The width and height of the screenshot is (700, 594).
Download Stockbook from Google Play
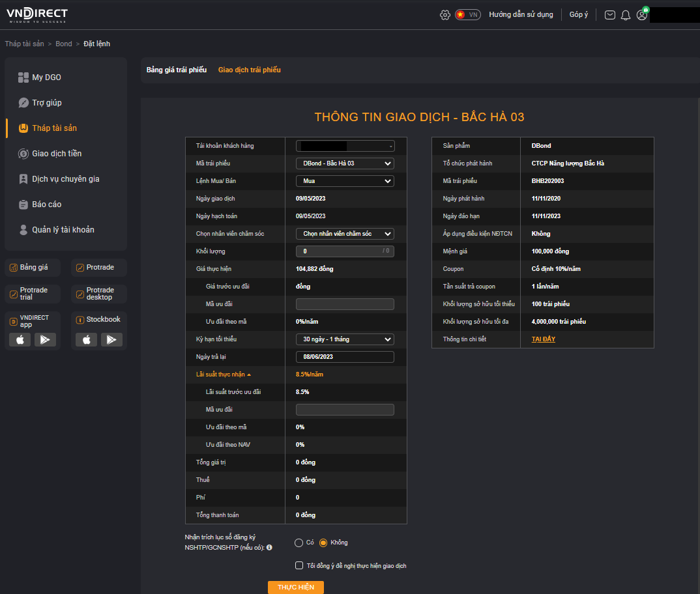point(111,340)
